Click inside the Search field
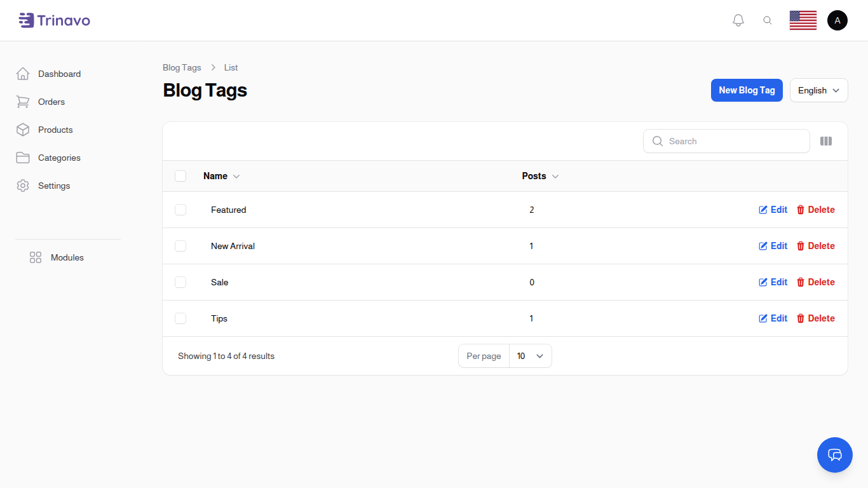Viewport: 868px width, 488px height. point(726,141)
